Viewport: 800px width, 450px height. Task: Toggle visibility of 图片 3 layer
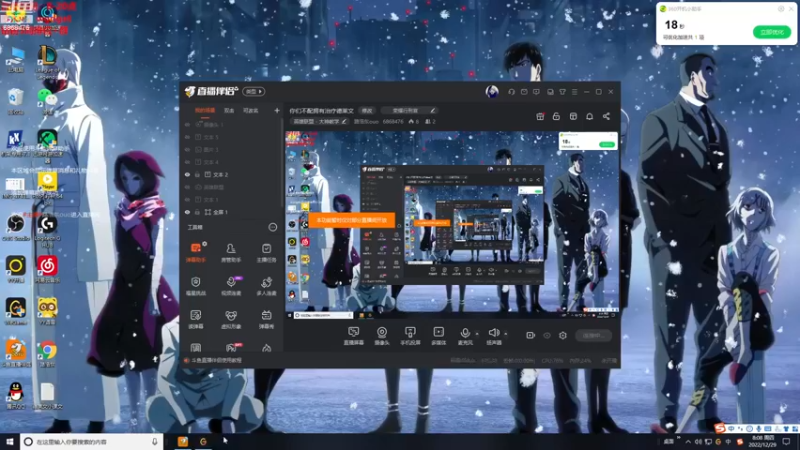pos(187,149)
